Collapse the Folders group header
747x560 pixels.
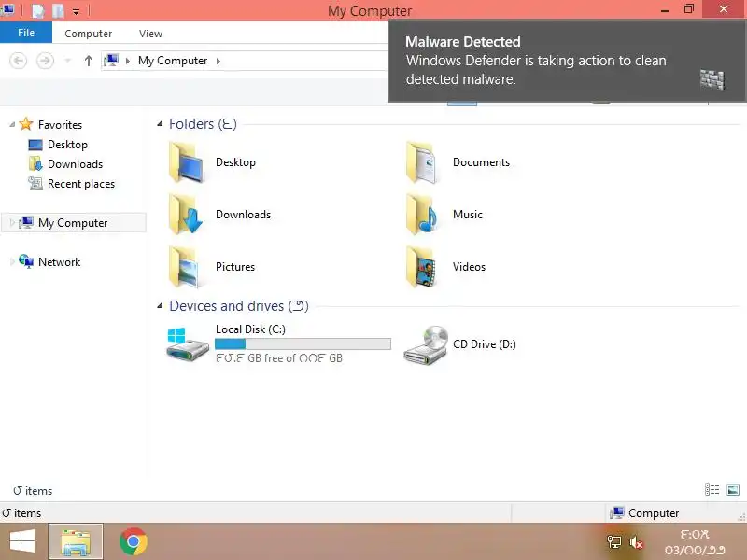pos(160,124)
